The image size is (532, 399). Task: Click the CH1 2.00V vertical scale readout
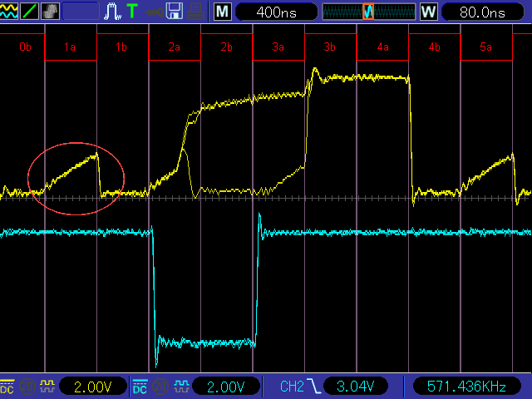click(x=93, y=387)
